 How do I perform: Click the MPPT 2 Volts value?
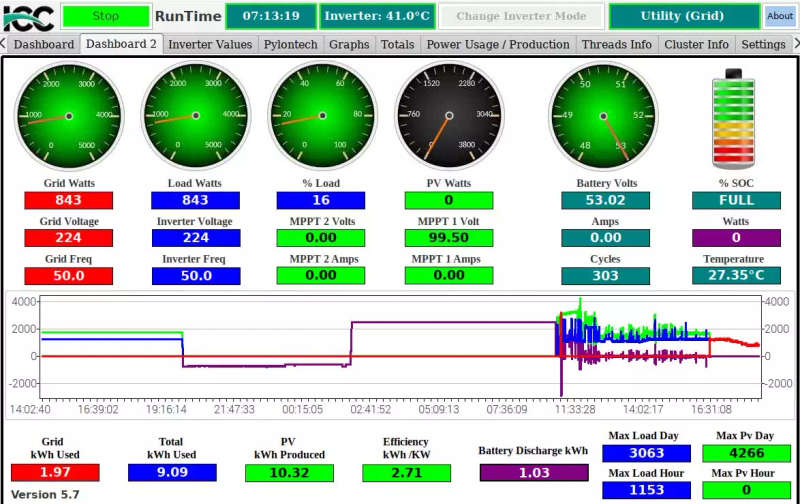point(321,238)
